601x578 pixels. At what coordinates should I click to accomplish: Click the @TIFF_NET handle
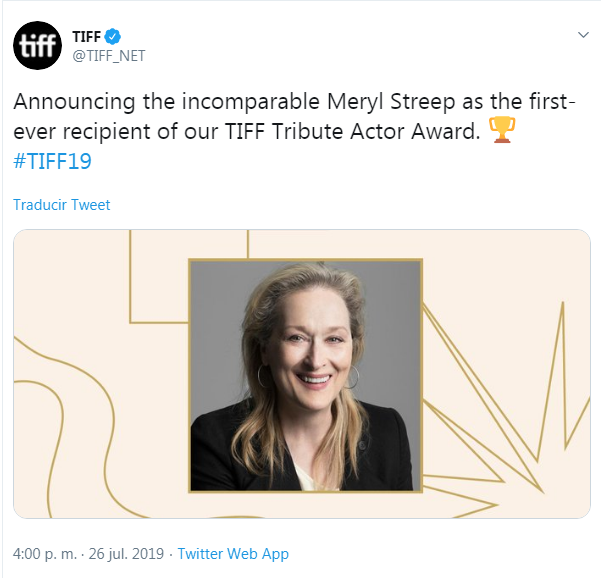click(109, 56)
